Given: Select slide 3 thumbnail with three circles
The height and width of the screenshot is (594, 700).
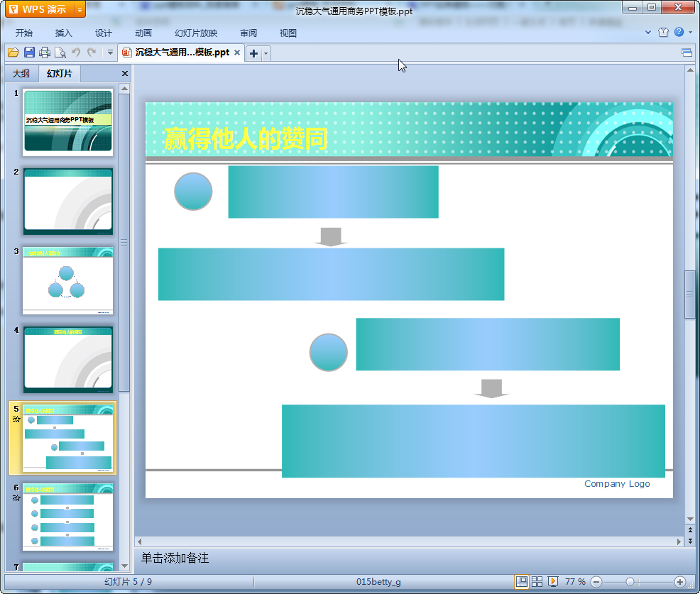Looking at the screenshot, I should tap(68, 281).
